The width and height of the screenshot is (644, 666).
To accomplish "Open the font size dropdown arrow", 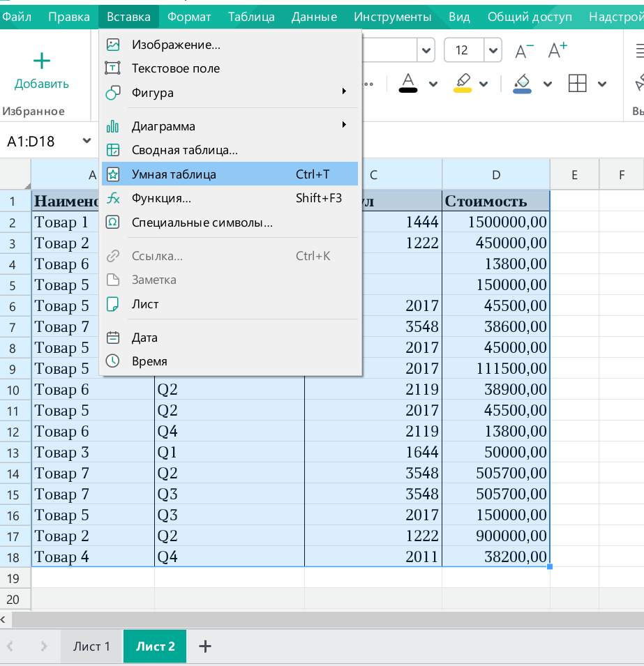I will coord(493,50).
